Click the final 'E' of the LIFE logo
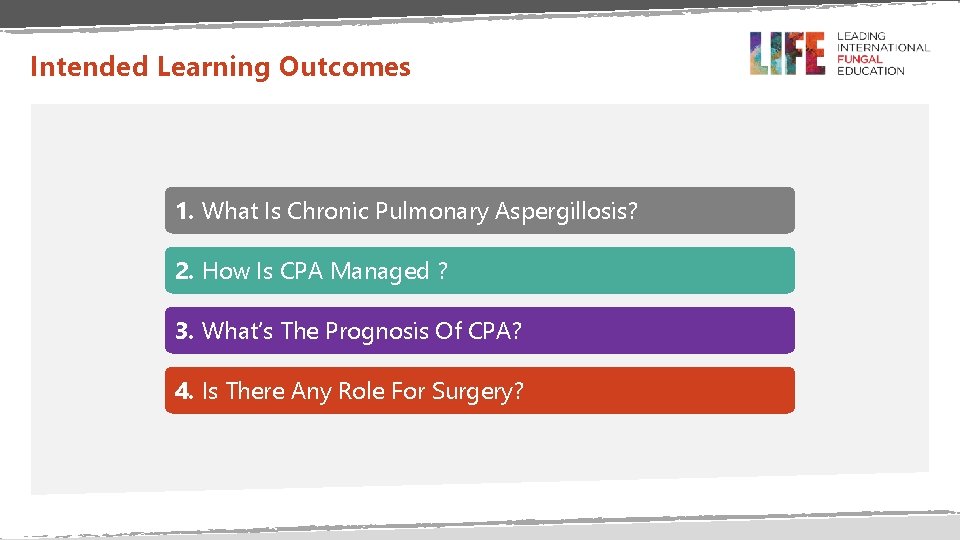This screenshot has width=960, height=540. tap(813, 53)
